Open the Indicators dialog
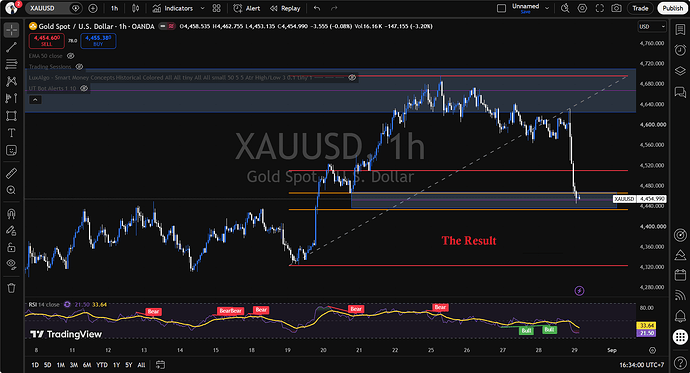This screenshot has width=690, height=373. click(173, 8)
